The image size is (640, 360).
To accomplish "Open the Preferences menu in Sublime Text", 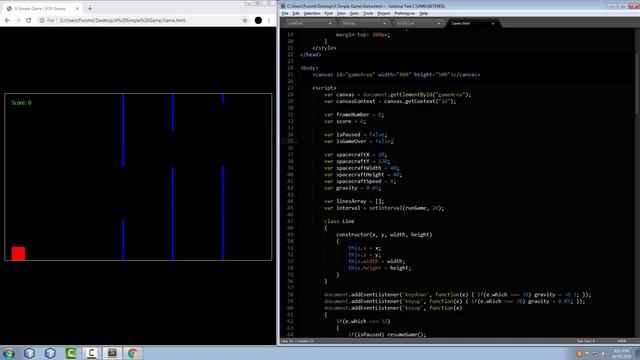I will pyautogui.click(x=404, y=13).
